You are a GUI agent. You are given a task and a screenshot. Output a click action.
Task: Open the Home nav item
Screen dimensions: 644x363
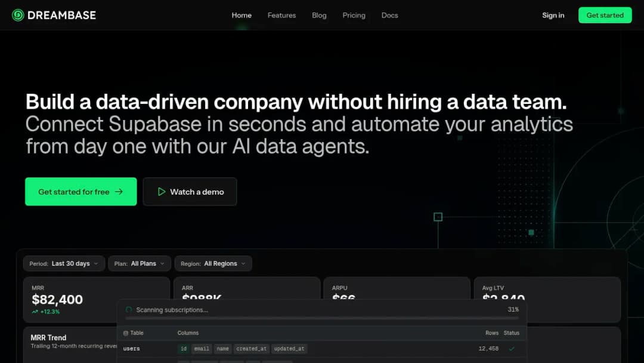point(241,15)
